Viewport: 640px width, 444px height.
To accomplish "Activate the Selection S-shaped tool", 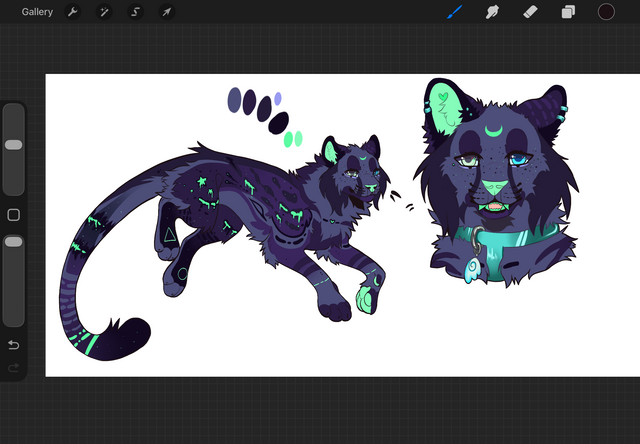I will [136, 12].
